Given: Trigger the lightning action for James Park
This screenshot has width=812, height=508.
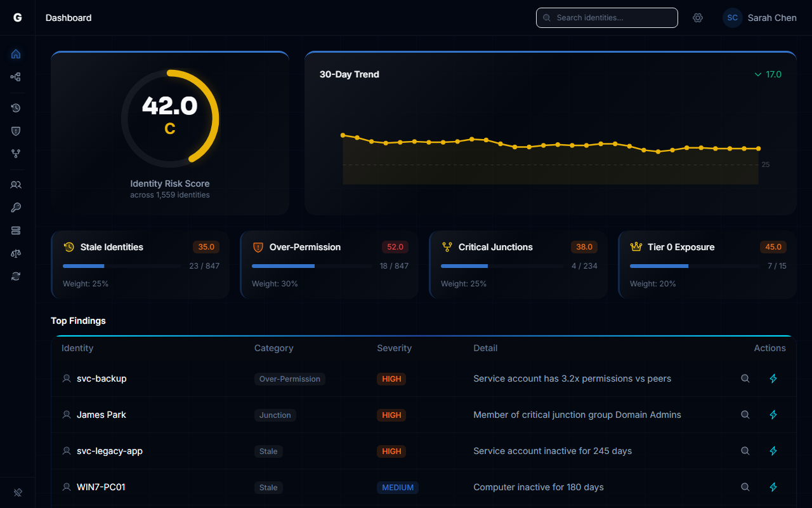Looking at the screenshot, I should click(x=773, y=415).
